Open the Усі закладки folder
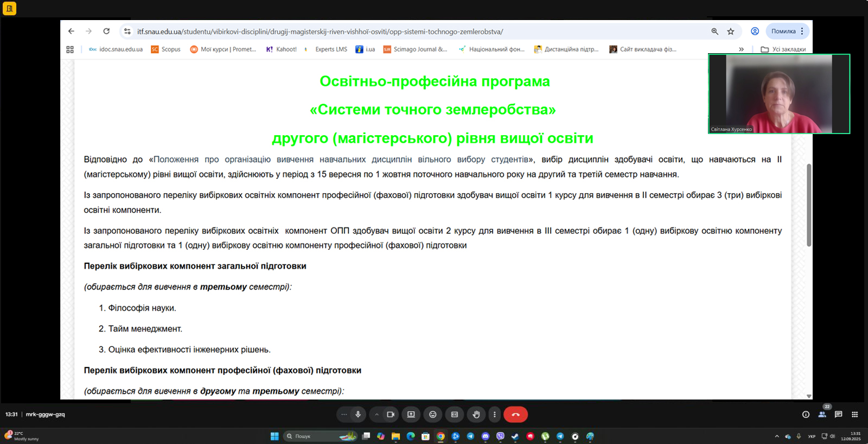This screenshot has width=868, height=444. tap(783, 49)
